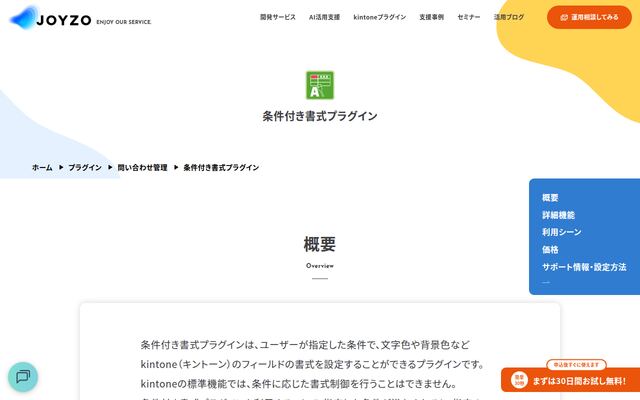Screen dimensions: 640x400
Task: Click the ENJOY OUR SERVICE tagline
Action: [x=124, y=22]
